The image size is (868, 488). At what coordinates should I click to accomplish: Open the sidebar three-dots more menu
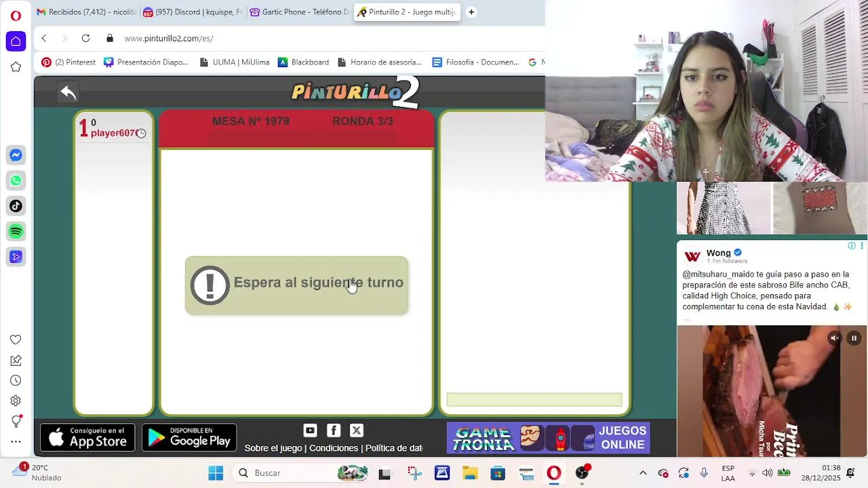16,442
